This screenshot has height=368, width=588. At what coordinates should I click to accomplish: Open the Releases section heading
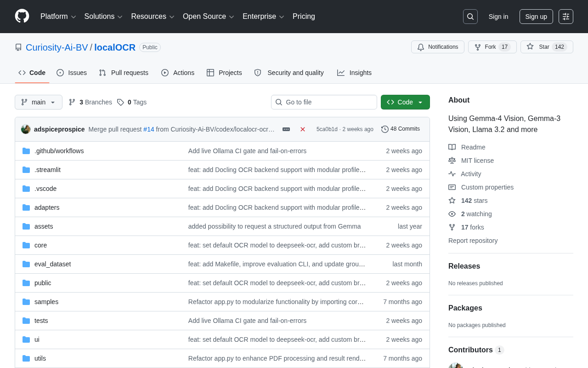pos(464,266)
